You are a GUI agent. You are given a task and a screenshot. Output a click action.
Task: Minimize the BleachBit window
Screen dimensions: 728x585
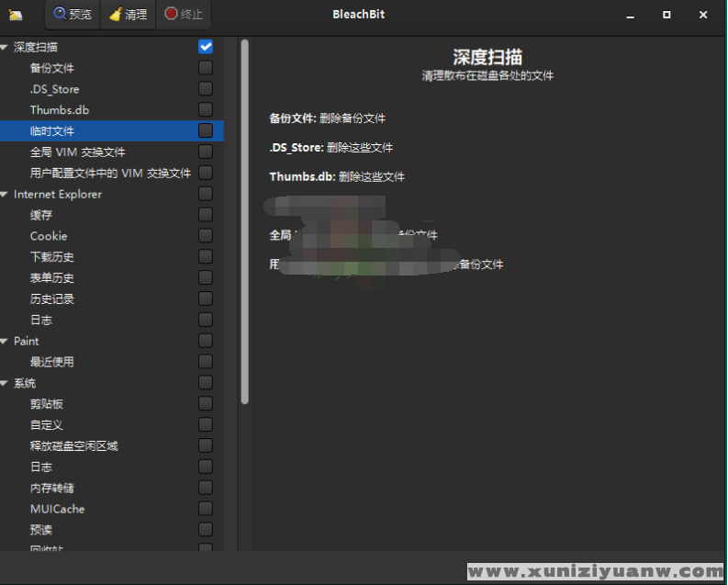coord(631,15)
